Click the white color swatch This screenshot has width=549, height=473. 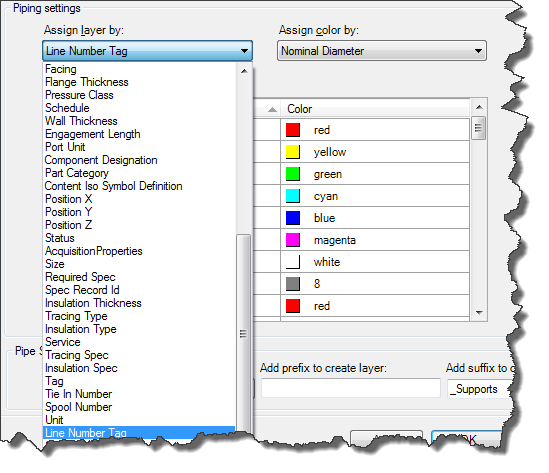click(293, 262)
